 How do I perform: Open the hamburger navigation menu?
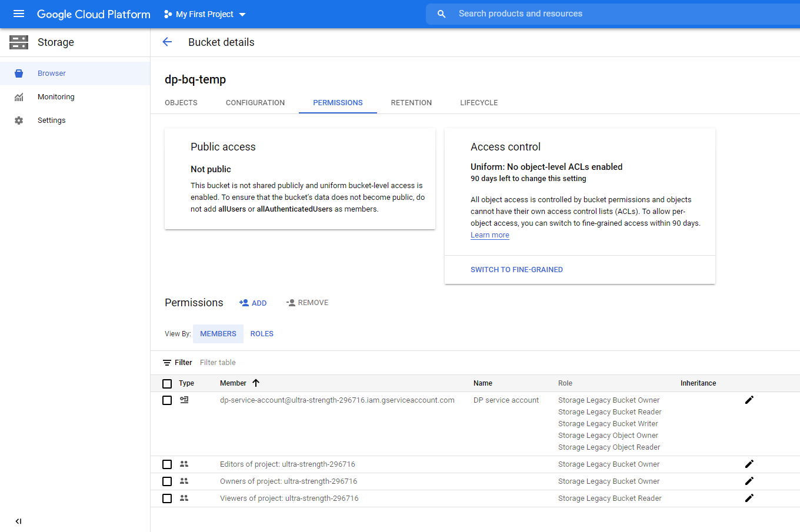(19, 14)
